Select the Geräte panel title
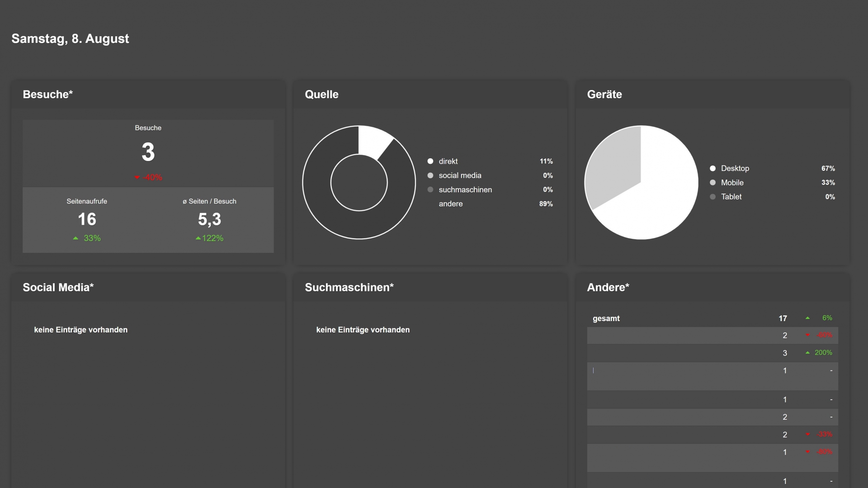The width and height of the screenshot is (868, 488). 604,95
